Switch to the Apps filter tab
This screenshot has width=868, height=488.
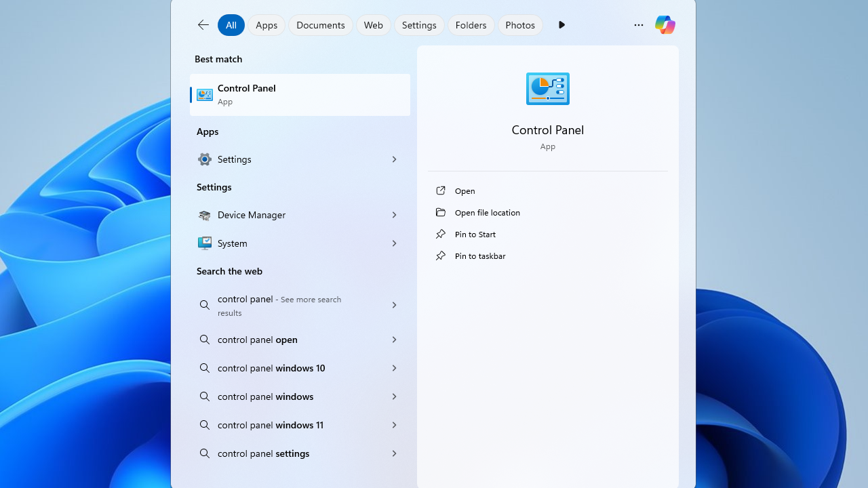point(267,25)
